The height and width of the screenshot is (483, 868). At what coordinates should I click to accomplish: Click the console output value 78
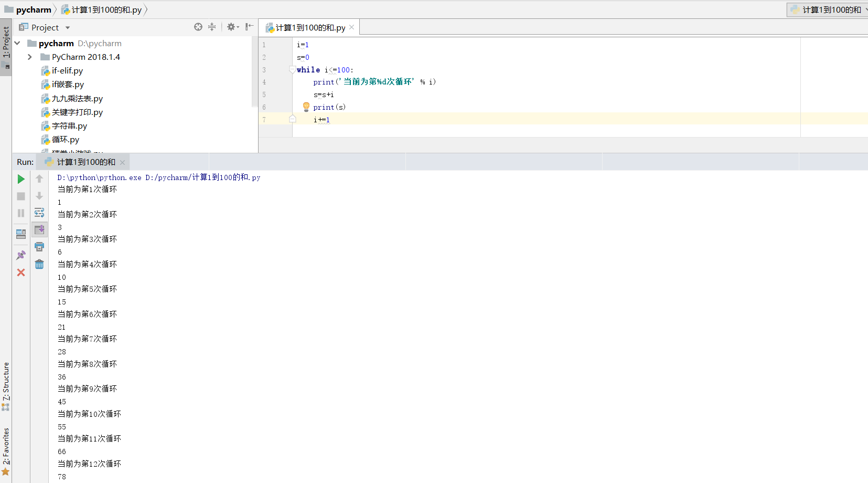(62, 477)
